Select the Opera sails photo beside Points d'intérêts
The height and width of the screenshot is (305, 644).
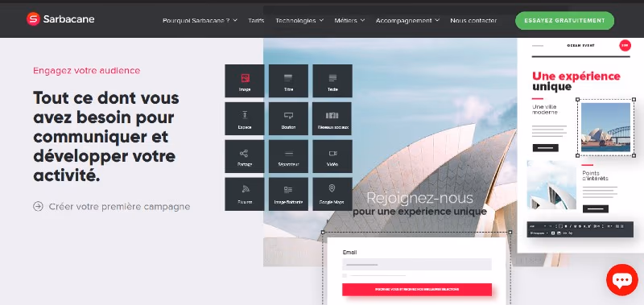(x=551, y=185)
